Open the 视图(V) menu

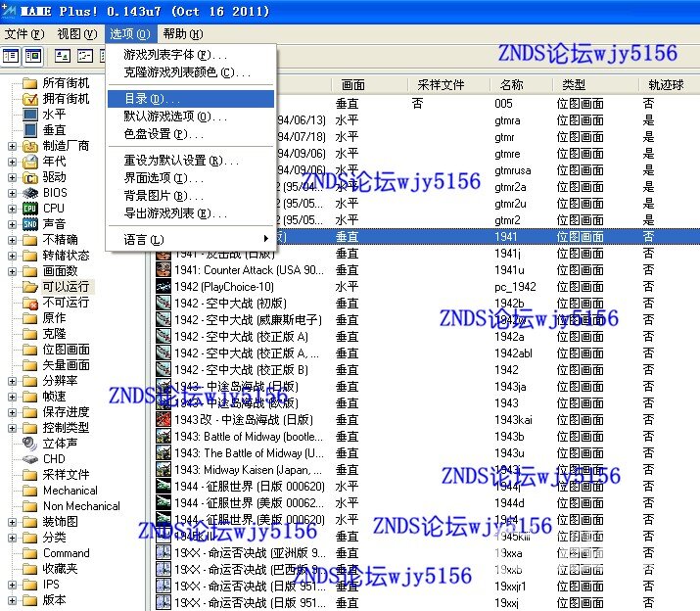[x=76, y=34]
